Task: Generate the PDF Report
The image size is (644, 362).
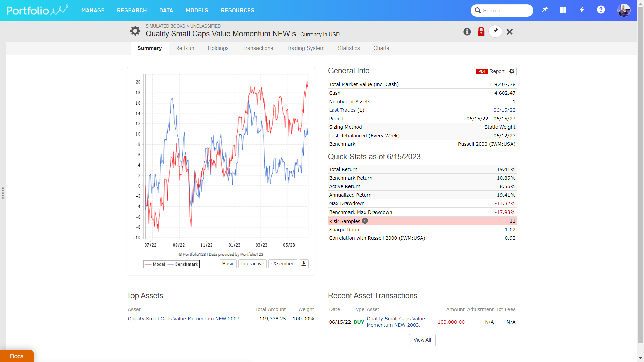Action: [x=490, y=71]
